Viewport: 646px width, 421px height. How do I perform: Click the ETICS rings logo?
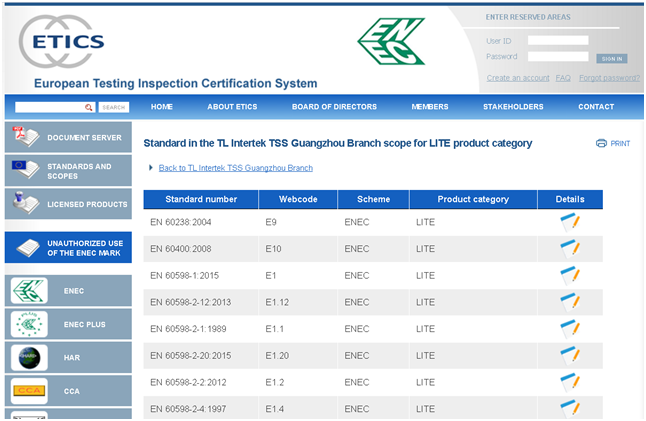tap(61, 41)
